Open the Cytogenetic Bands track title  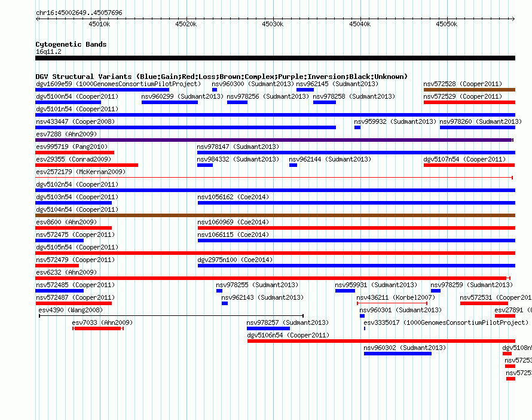[x=71, y=44]
